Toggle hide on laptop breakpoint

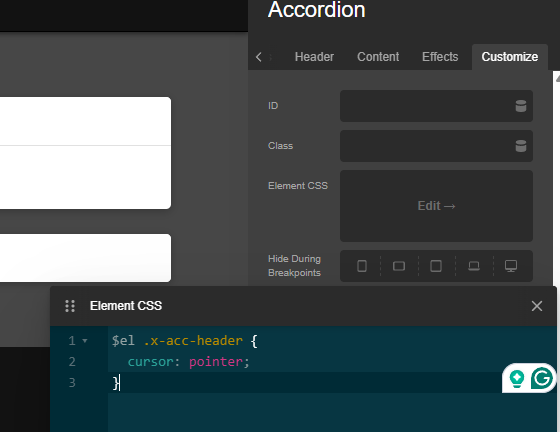pyautogui.click(x=474, y=266)
